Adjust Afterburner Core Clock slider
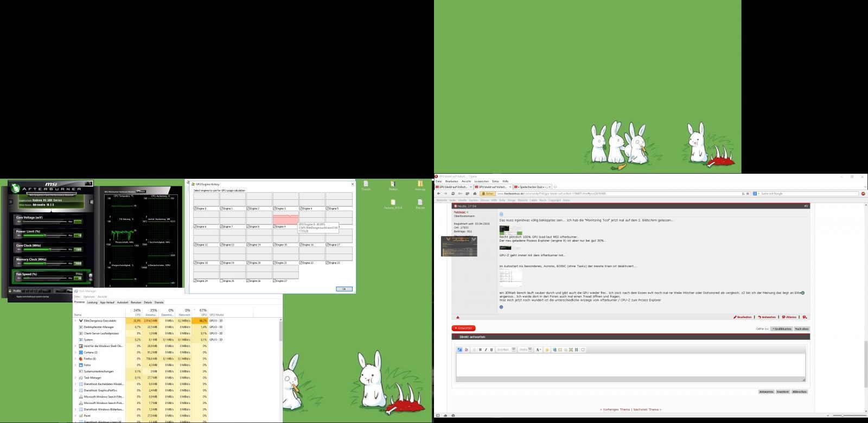Viewport: 868px width, 423px height. coord(45,250)
